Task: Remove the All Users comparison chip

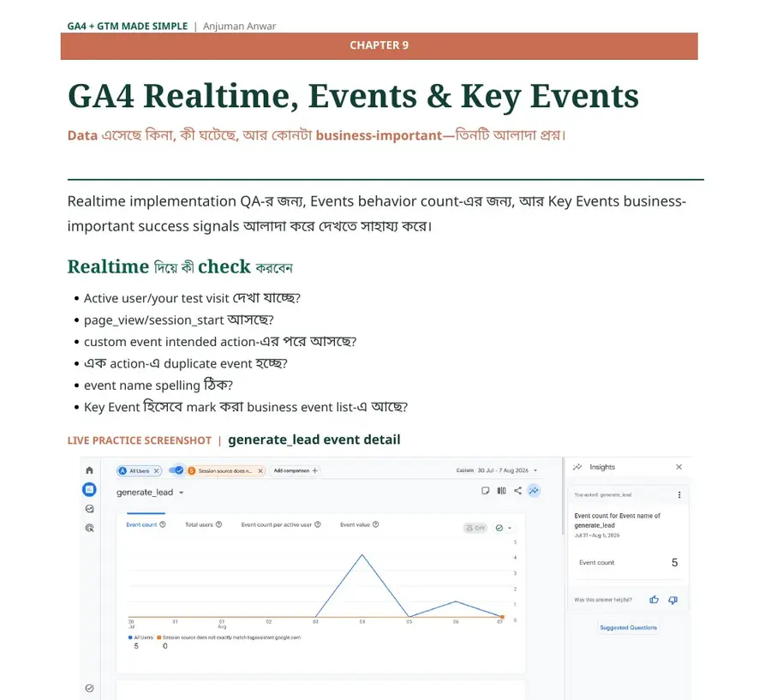Action: click(x=157, y=470)
